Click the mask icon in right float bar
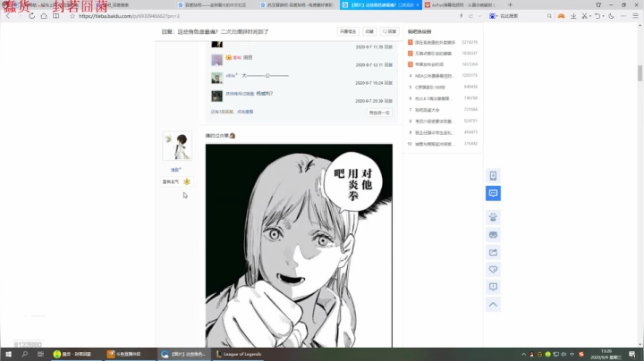Screen dimensions: 644x361 pyautogui.click(x=493, y=235)
